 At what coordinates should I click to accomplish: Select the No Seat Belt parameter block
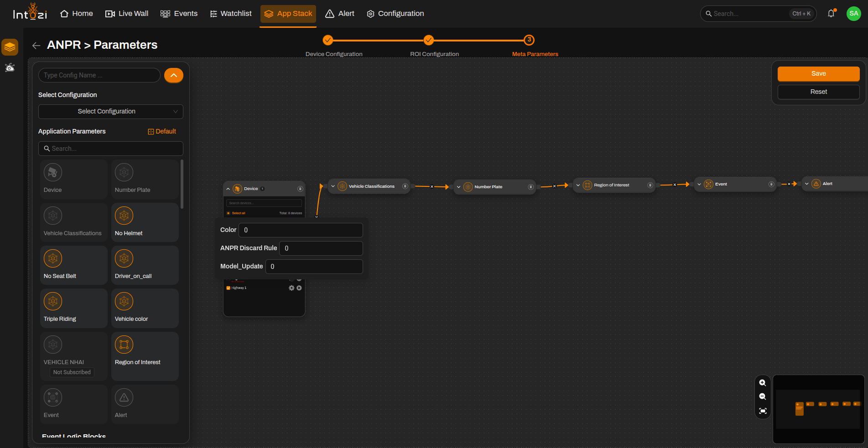click(73, 265)
